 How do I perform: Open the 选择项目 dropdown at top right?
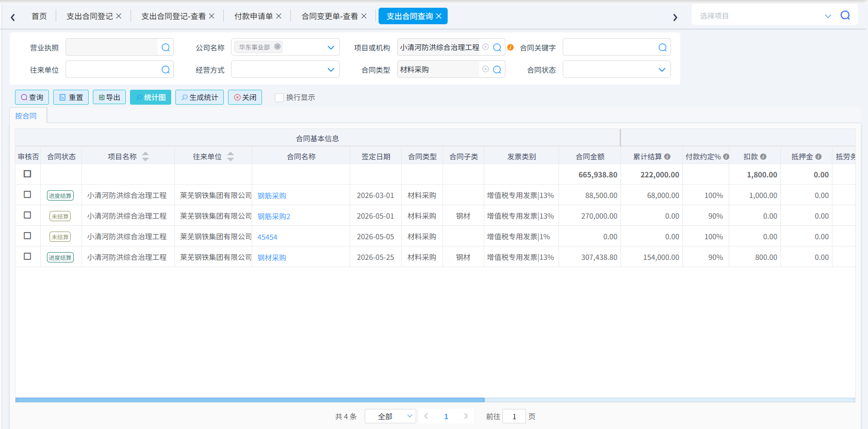coord(828,16)
